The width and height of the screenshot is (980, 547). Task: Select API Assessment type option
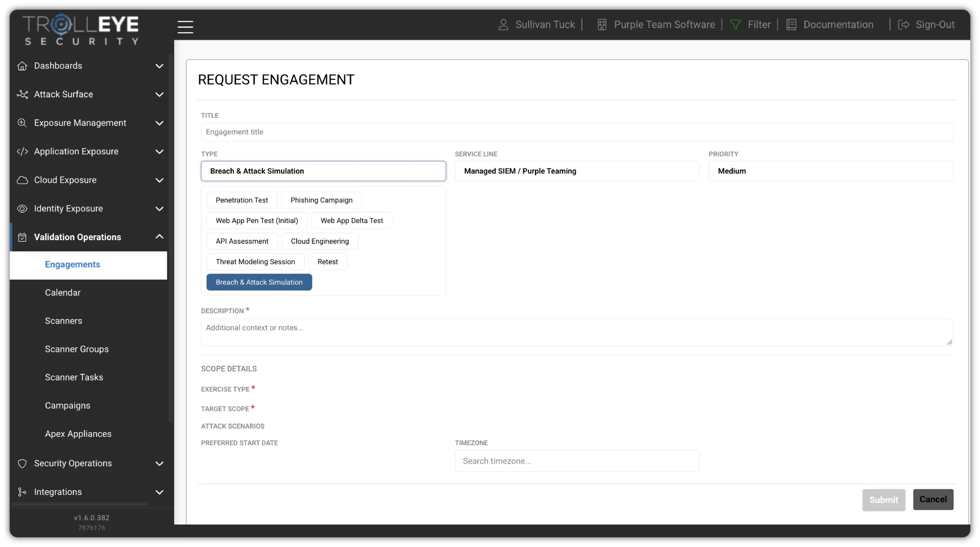click(242, 241)
